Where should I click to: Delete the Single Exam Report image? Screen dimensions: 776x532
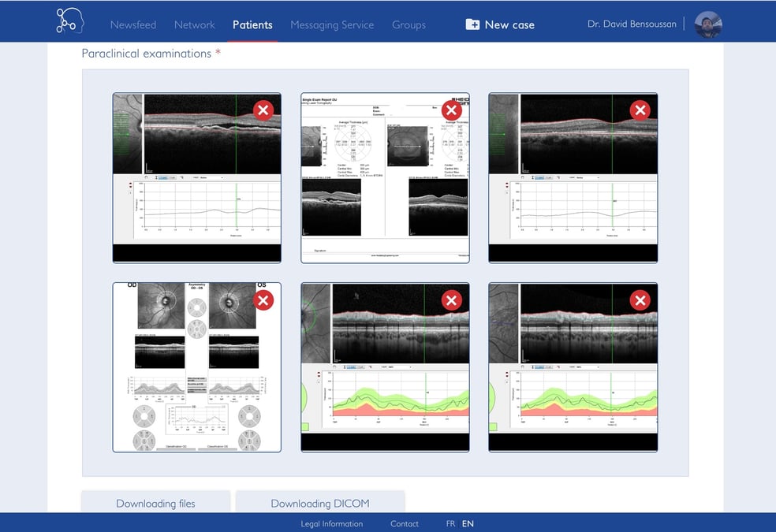(x=451, y=110)
